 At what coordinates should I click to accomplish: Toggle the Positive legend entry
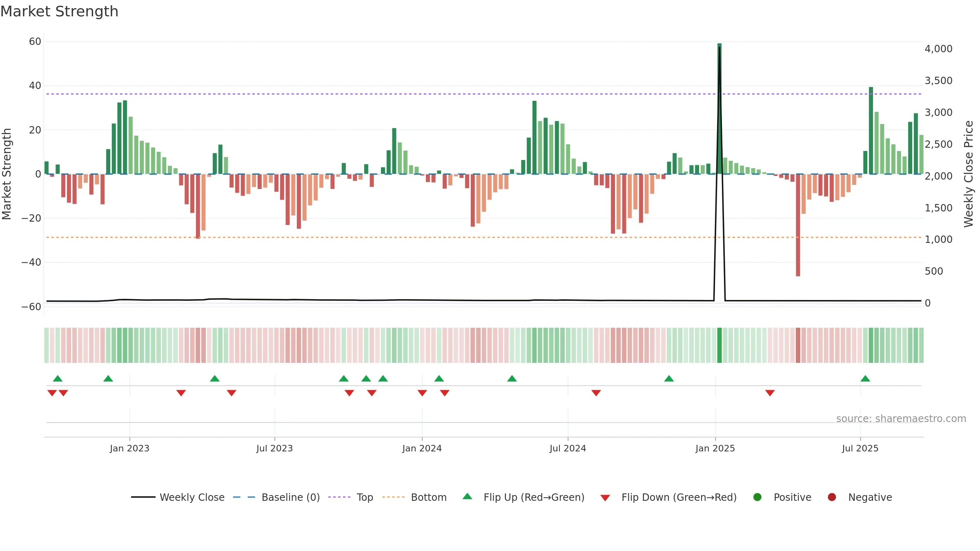(782, 497)
